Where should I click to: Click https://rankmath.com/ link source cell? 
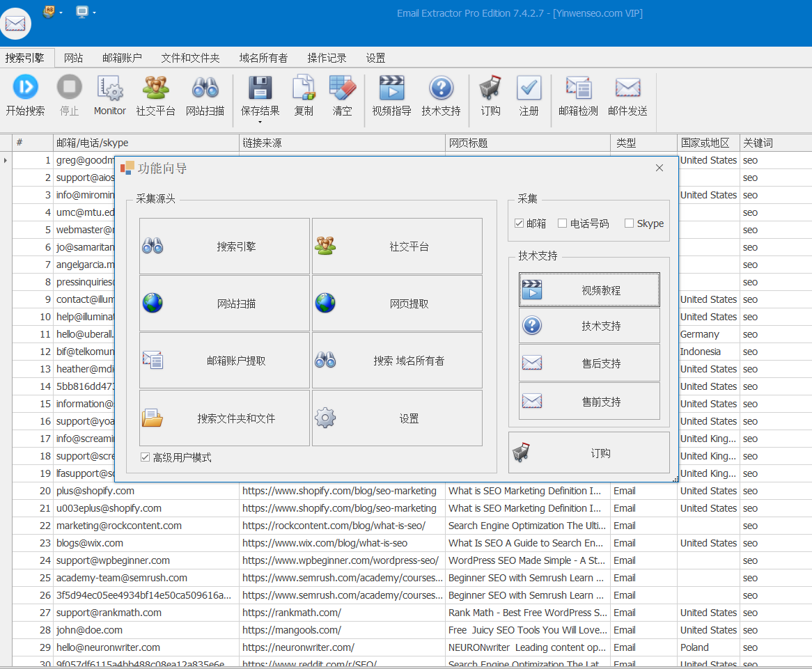point(343,613)
